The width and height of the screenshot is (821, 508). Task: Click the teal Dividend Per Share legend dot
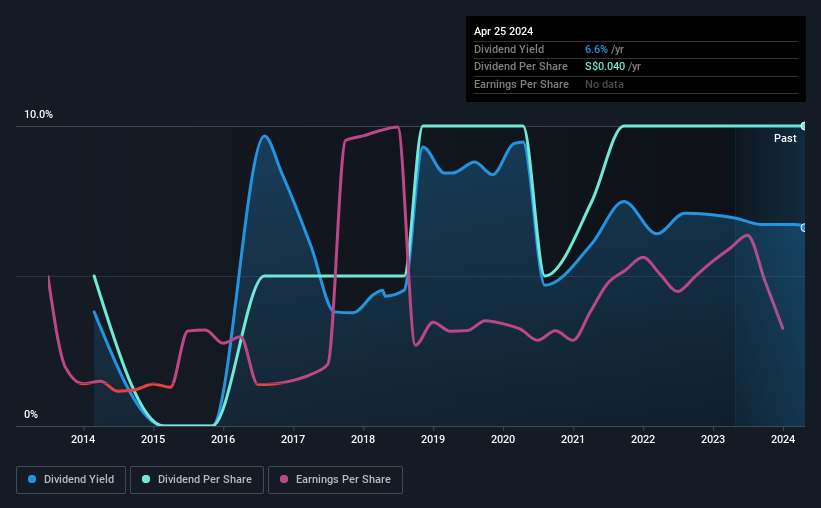tap(146, 479)
